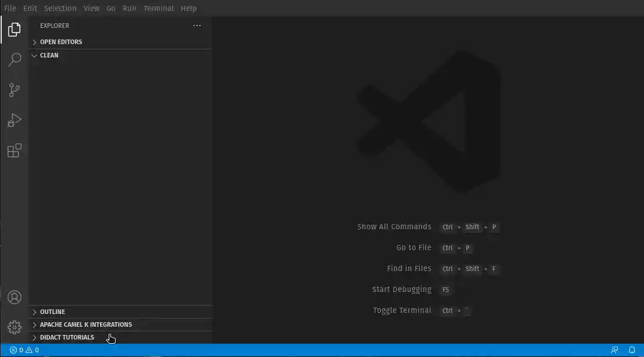Expand the OPEN EDITORS section
Screen dimensions: 644x357
pyautogui.click(x=60, y=41)
